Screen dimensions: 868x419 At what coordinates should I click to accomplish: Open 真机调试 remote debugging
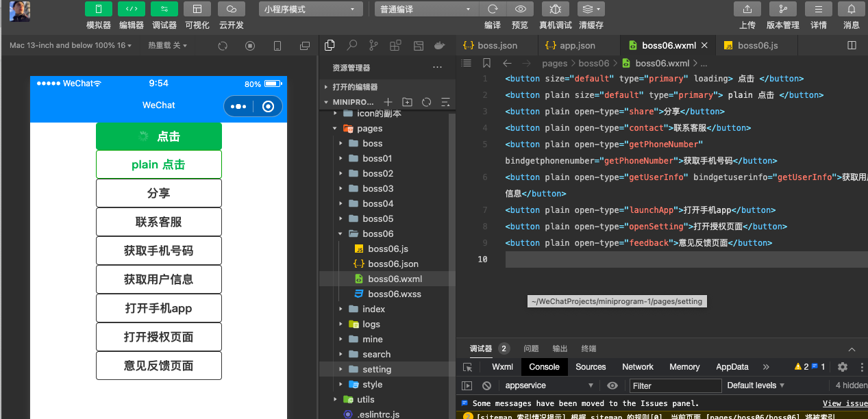(555, 9)
